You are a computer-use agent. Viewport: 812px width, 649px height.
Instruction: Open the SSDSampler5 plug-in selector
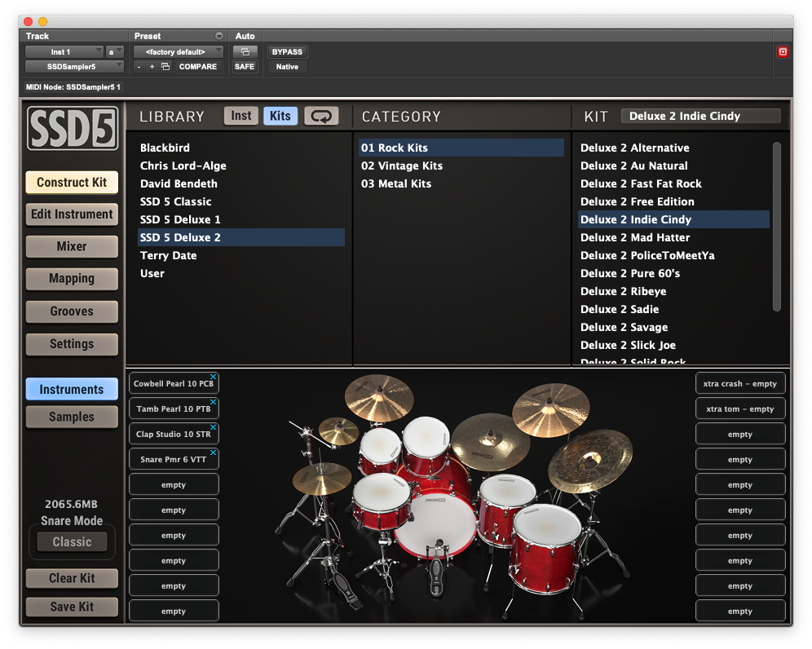click(x=74, y=66)
